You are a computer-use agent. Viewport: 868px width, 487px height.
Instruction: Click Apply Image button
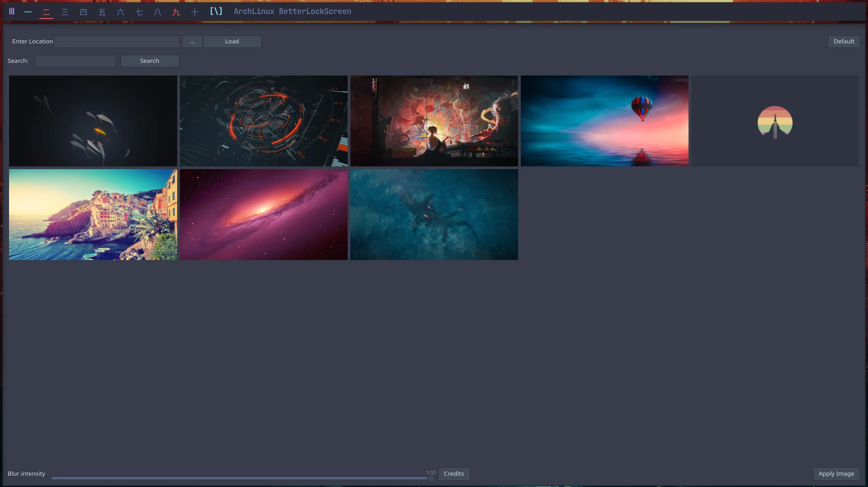(x=836, y=473)
